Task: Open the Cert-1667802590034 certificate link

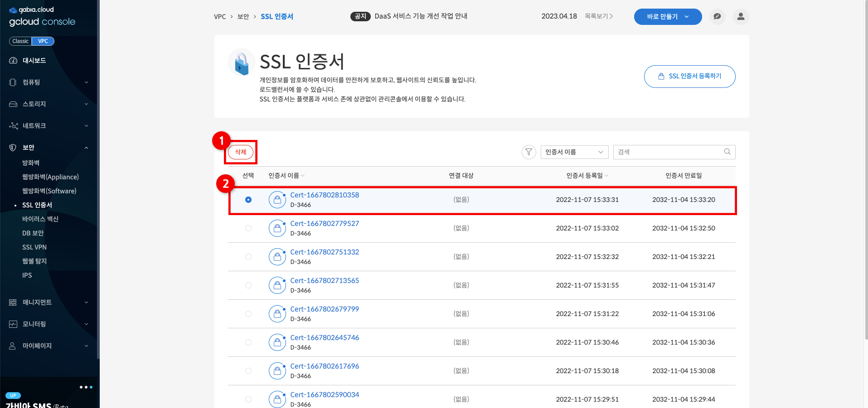Action: (x=325, y=395)
